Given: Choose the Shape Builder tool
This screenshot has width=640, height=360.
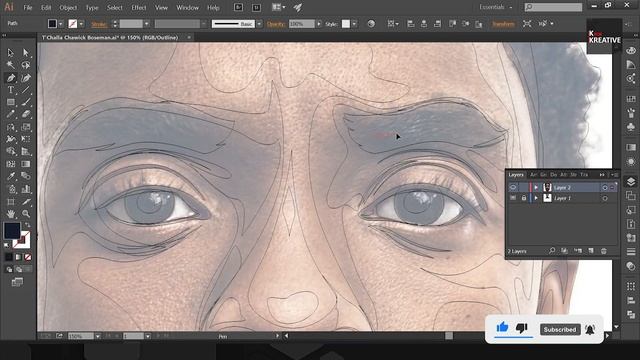Looking at the screenshot, I should pyautogui.click(x=11, y=151).
